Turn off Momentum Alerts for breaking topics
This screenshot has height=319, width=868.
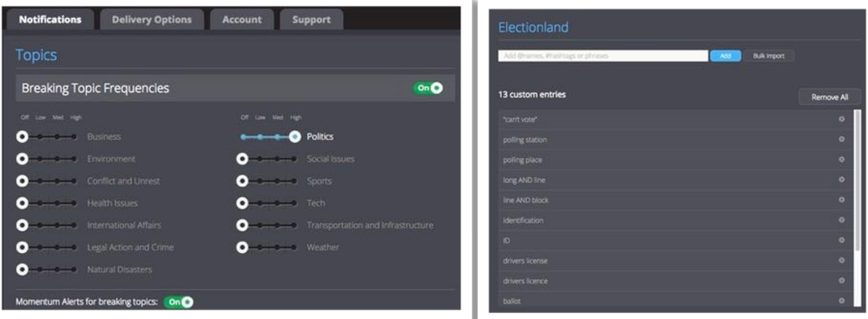pos(179,302)
